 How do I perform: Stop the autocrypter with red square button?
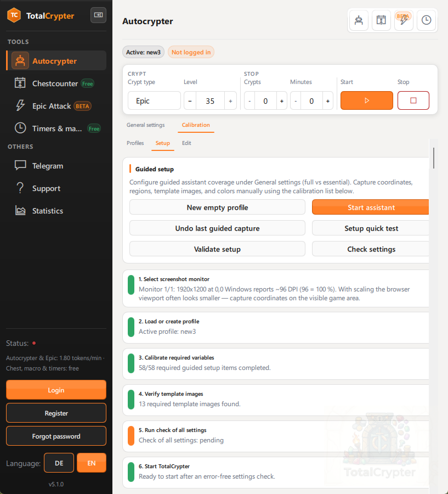click(413, 100)
